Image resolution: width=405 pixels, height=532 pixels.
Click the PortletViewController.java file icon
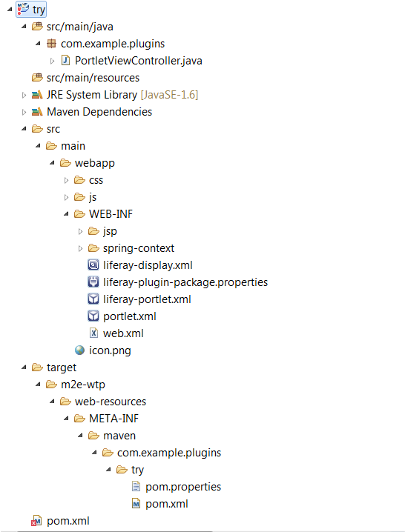pos(65,61)
